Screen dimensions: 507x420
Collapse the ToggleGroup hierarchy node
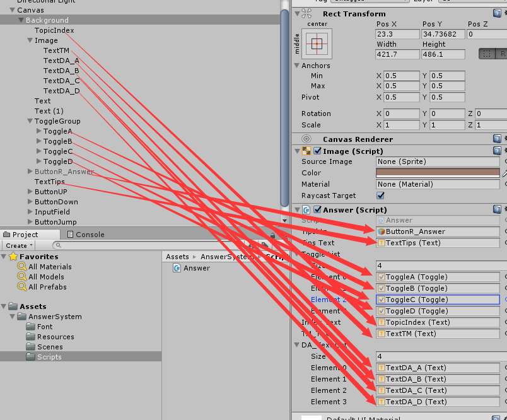coord(30,121)
